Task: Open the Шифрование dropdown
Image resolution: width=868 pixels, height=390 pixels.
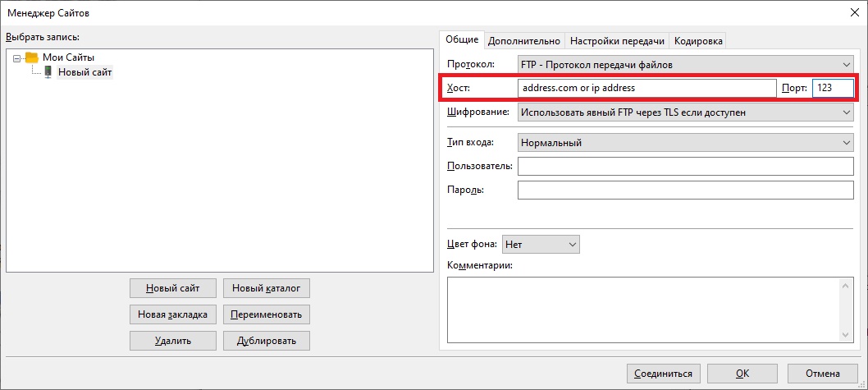Action: coord(685,112)
